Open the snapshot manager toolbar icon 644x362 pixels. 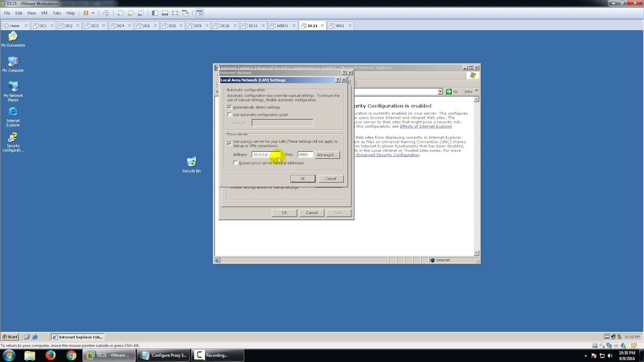click(140, 13)
